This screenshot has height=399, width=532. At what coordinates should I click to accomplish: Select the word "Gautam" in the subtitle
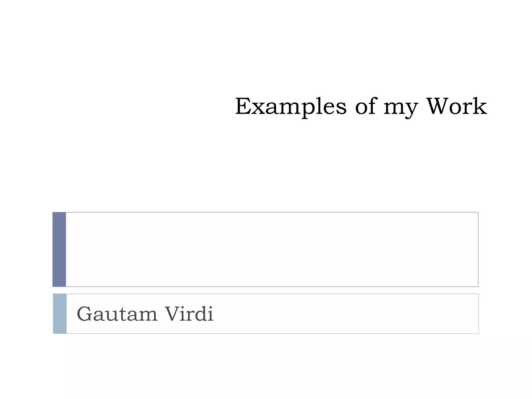point(117,314)
